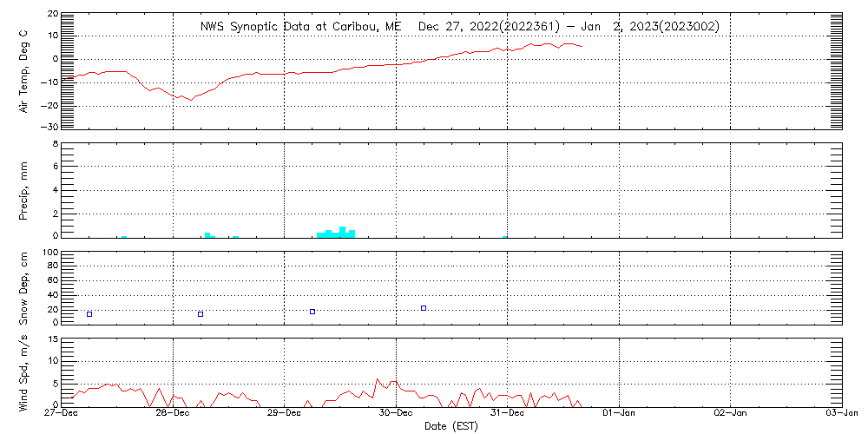Viewport: 868px width, 434px height.
Task: Click the '27-Dec' date tick label
Action: [x=62, y=413]
